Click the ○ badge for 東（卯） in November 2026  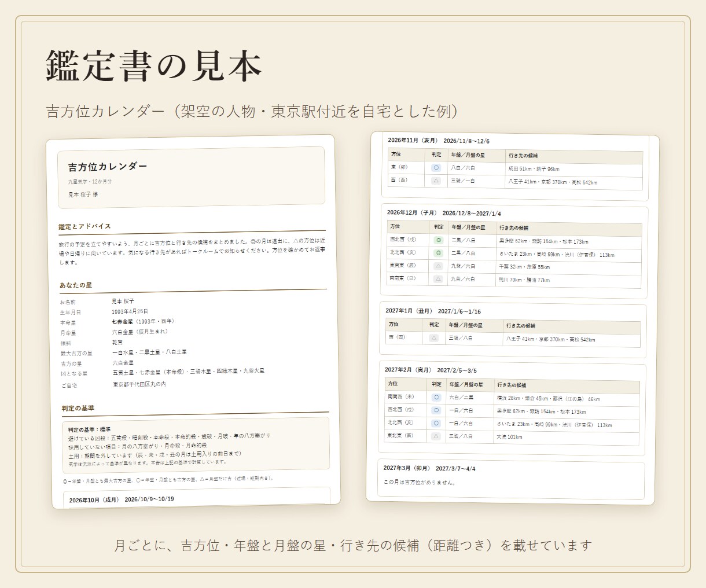pyautogui.click(x=436, y=168)
